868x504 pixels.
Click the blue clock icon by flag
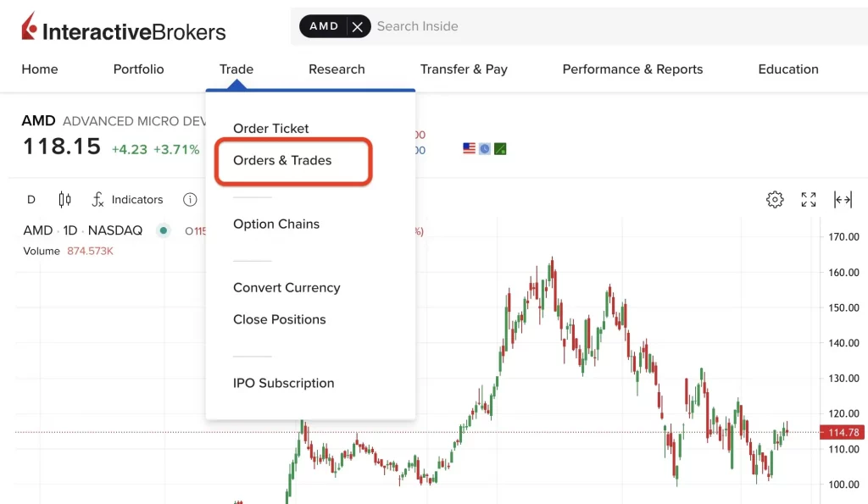tap(485, 149)
